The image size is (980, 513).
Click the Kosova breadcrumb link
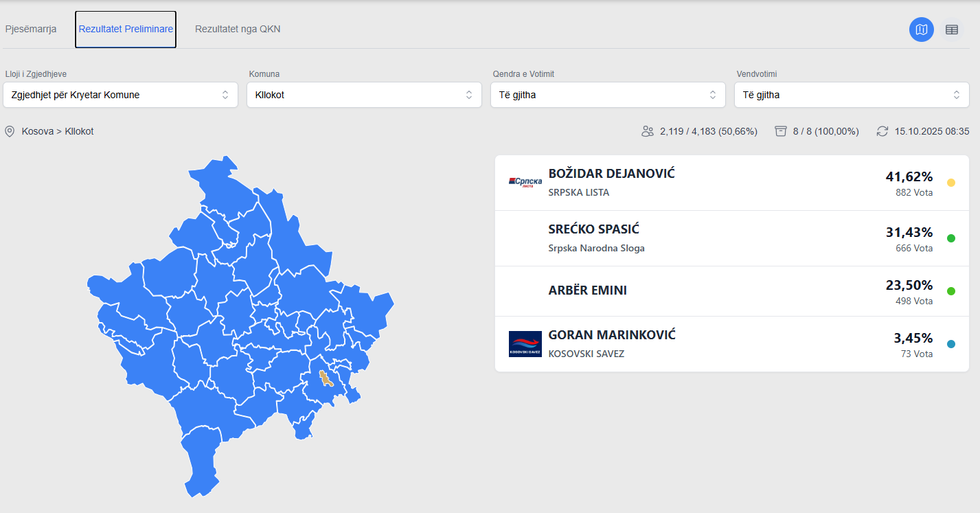(38, 132)
